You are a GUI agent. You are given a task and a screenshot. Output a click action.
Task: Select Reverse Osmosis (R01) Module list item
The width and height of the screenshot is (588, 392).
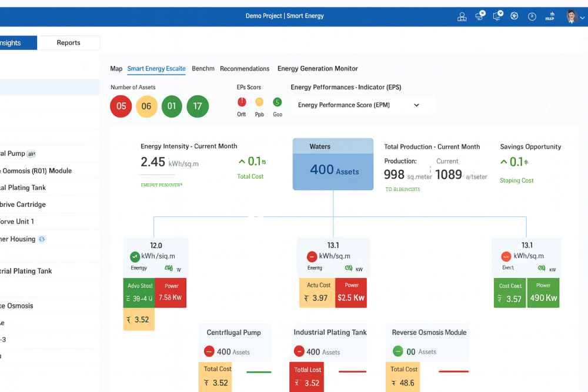[x=36, y=171]
